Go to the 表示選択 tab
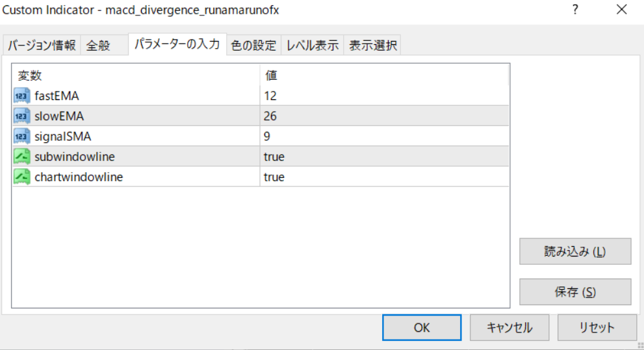The image size is (644, 350). (373, 45)
